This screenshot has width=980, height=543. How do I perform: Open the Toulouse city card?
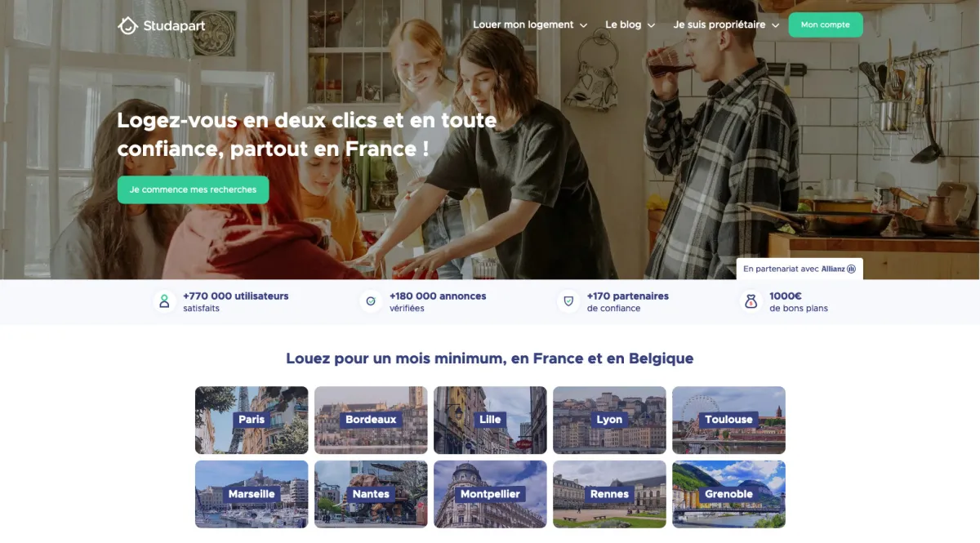[728, 420]
